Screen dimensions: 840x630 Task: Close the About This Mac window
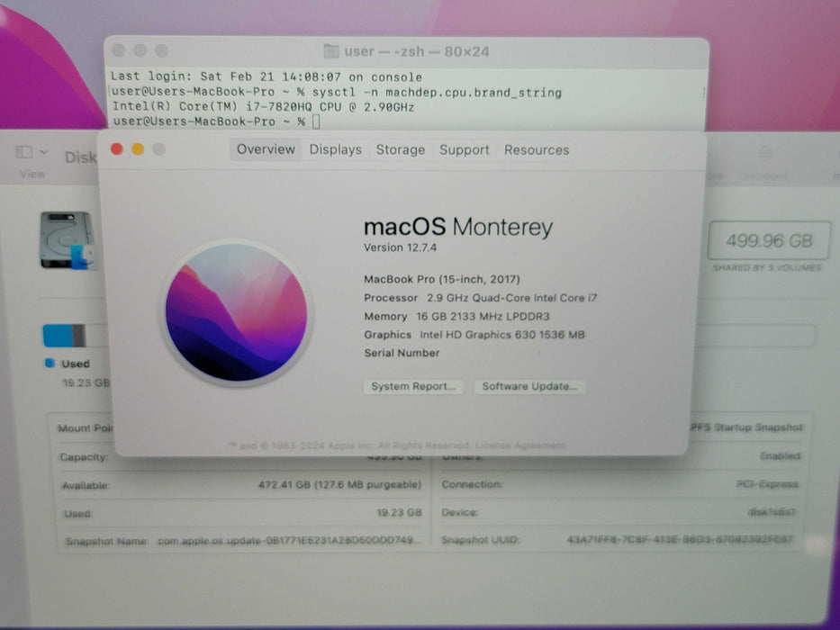click(117, 148)
